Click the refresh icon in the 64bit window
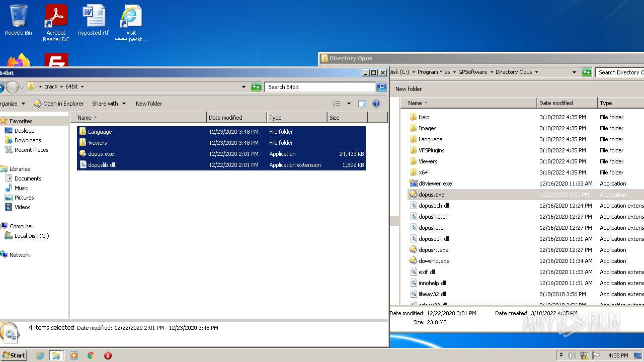Viewport: 644px width, 362px height. pos(256,86)
